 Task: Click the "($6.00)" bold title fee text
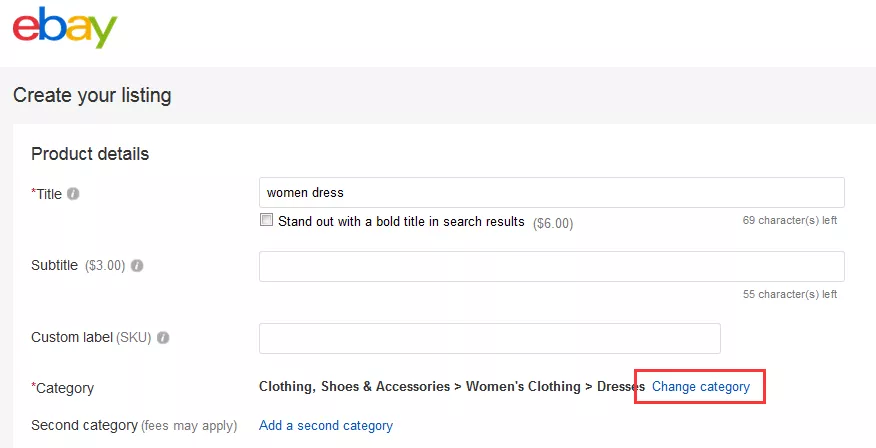point(553,223)
